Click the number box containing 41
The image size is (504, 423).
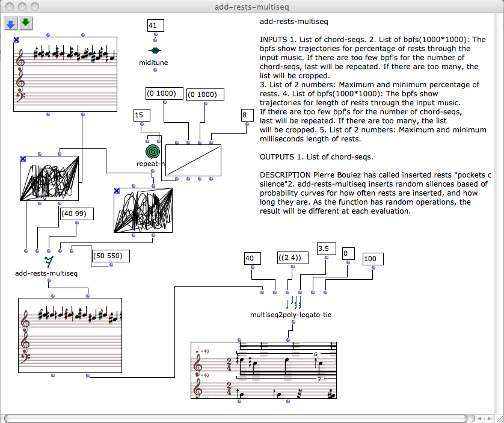[155, 25]
